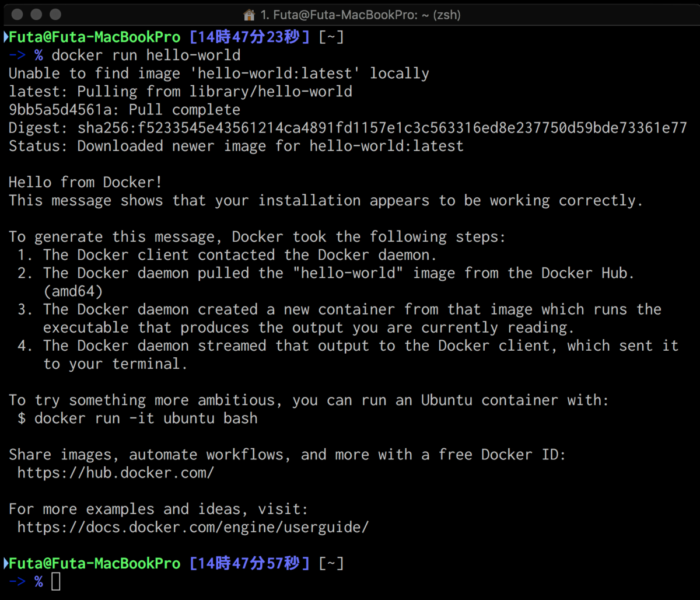Click the second prompt timestamp '14時47分57秒'
700x600 pixels.
point(250,563)
